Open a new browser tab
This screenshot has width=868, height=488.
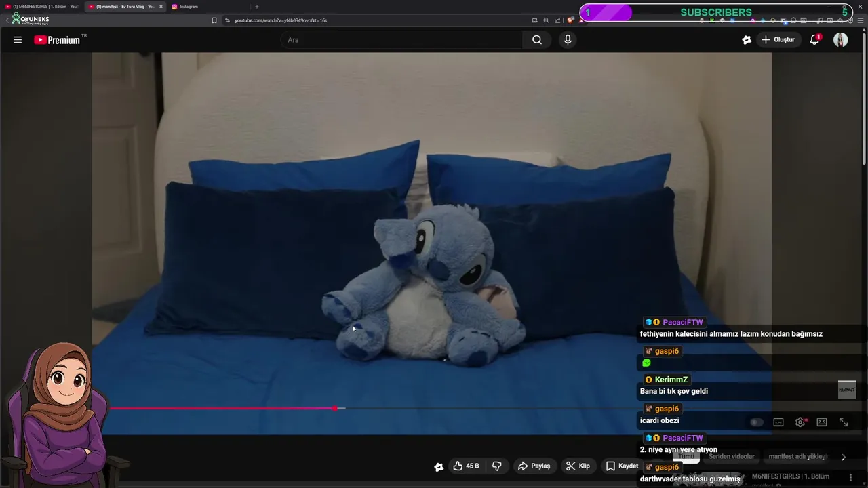256,7
